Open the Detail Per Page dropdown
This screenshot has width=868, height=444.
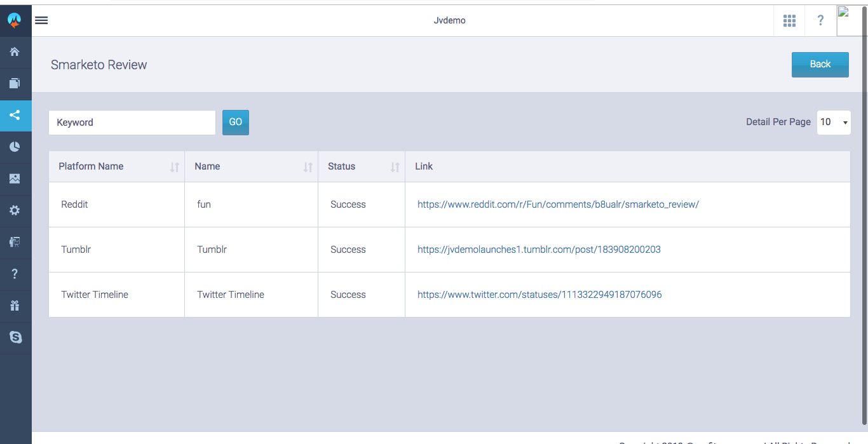(x=834, y=123)
